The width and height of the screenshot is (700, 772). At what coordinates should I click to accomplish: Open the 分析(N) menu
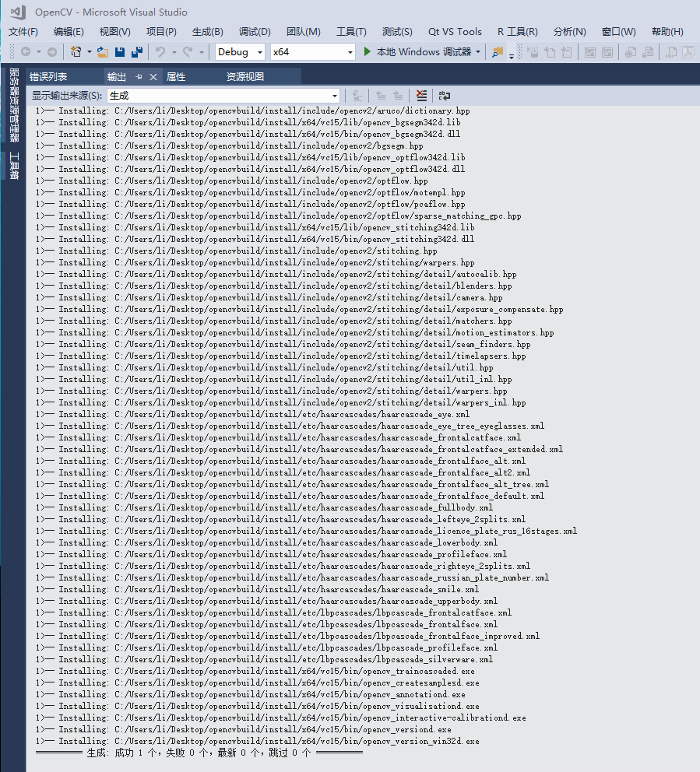569,31
